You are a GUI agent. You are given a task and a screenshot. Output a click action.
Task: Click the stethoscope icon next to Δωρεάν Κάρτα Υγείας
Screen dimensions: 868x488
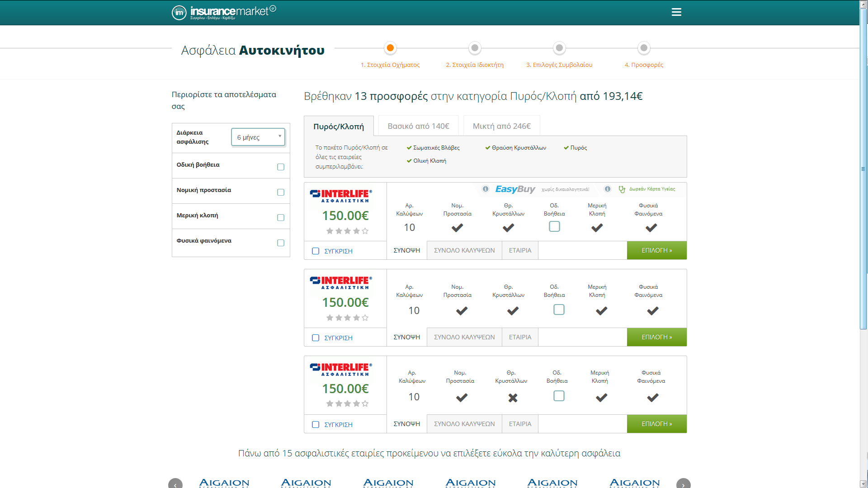click(x=622, y=189)
